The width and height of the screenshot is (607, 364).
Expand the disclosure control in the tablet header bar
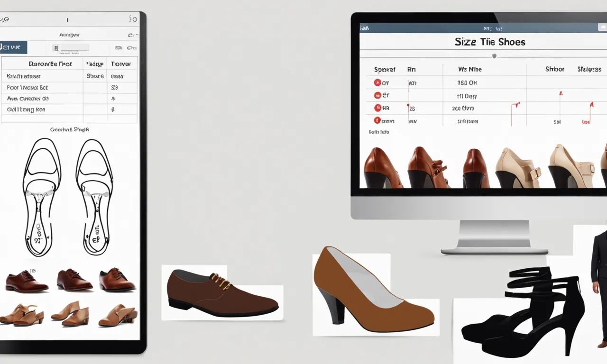[x=131, y=35]
